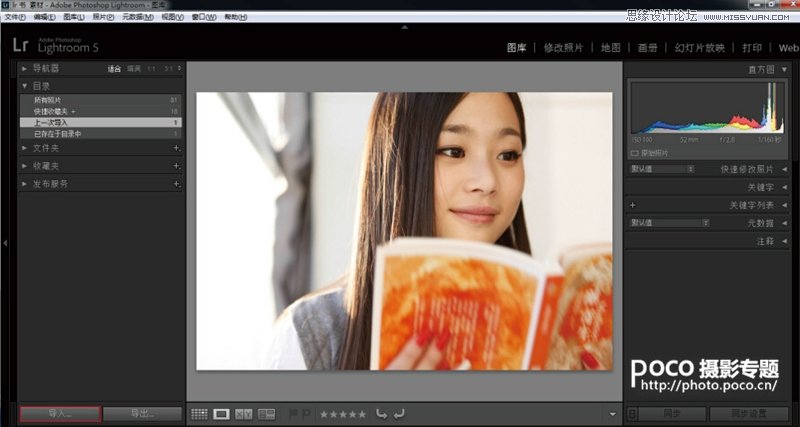Expand the Quick Develop panel

784,169
